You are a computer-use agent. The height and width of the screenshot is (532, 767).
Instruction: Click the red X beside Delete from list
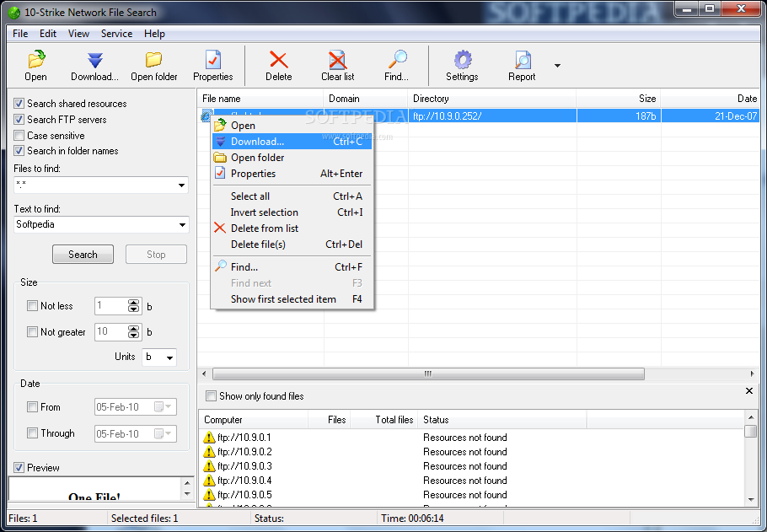(220, 228)
